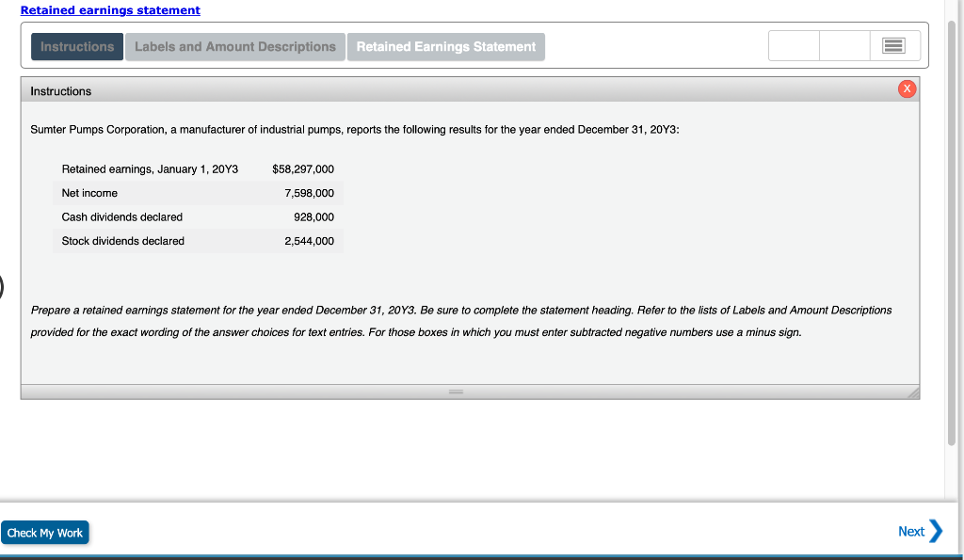Select the Cash dividends declared row
Viewport: 964px width, 560px height.
pos(122,216)
